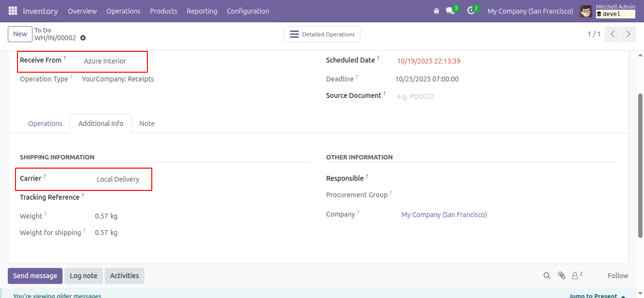644x298 pixels.
Task: Select the Additional Info tab
Action: point(101,124)
